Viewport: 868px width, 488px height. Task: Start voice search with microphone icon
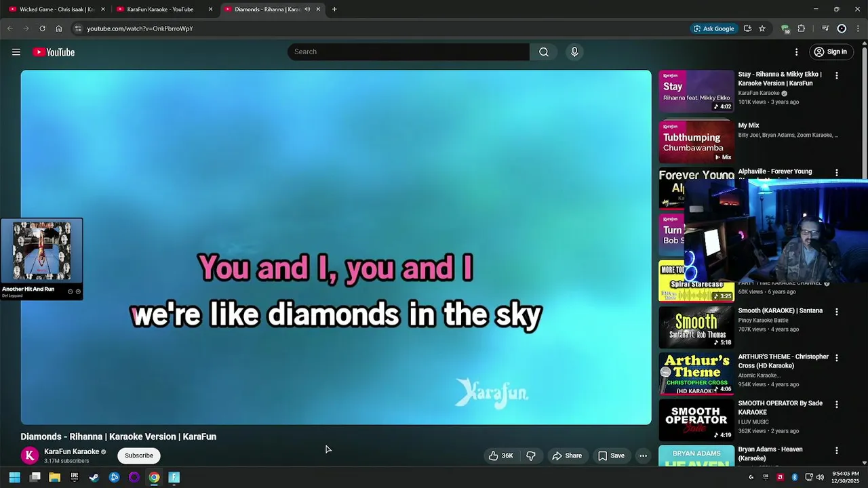[574, 52]
